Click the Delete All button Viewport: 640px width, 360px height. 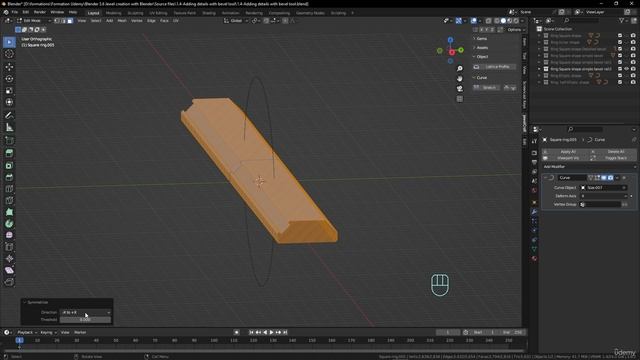[x=613, y=151]
